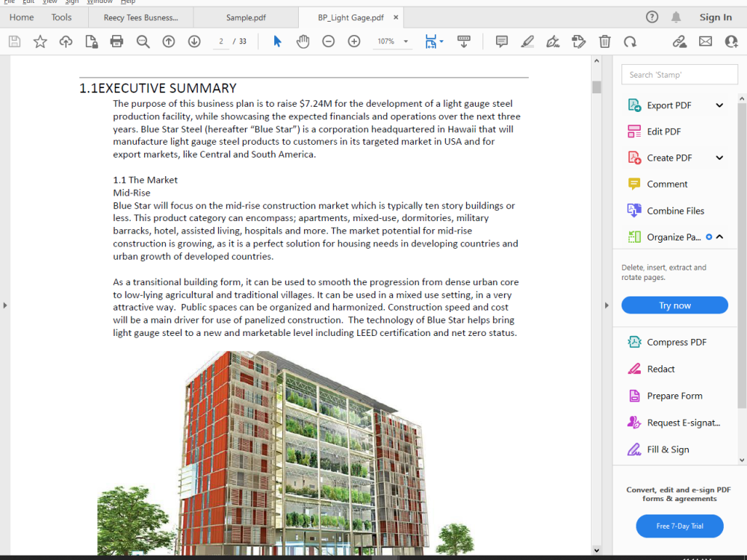Switch to the Tools tab
This screenshot has width=747, height=560.
coord(61,17)
